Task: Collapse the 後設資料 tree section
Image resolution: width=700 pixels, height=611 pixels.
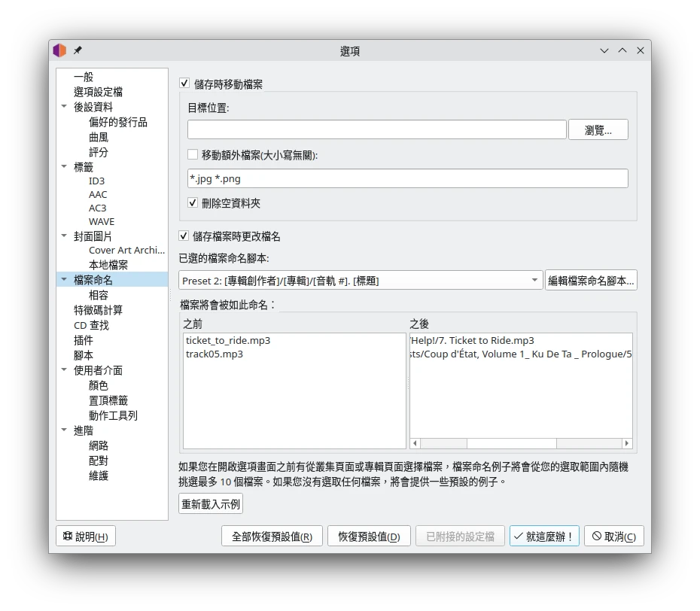Action: coord(64,107)
